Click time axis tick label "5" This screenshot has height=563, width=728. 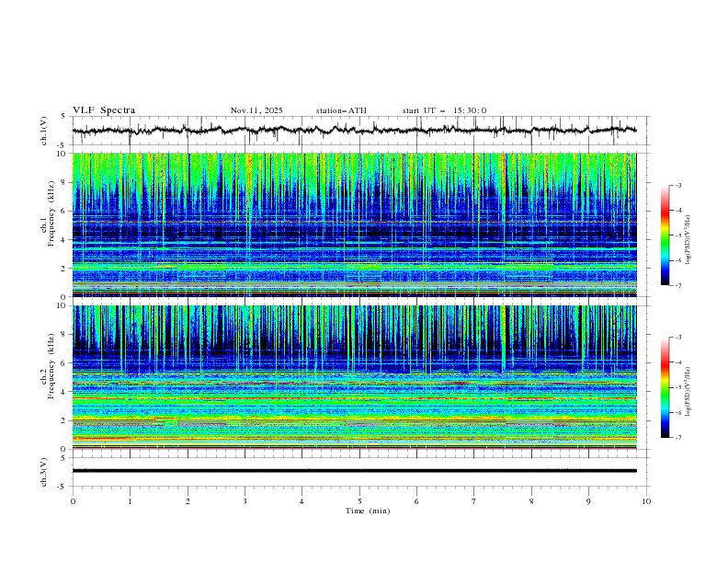(359, 501)
